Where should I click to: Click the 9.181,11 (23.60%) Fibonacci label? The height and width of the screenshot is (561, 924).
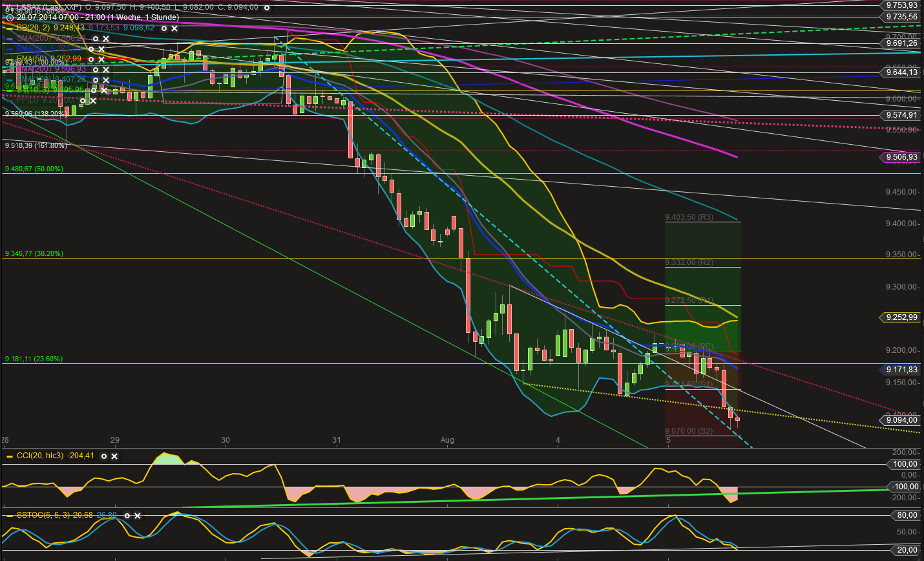[34, 359]
